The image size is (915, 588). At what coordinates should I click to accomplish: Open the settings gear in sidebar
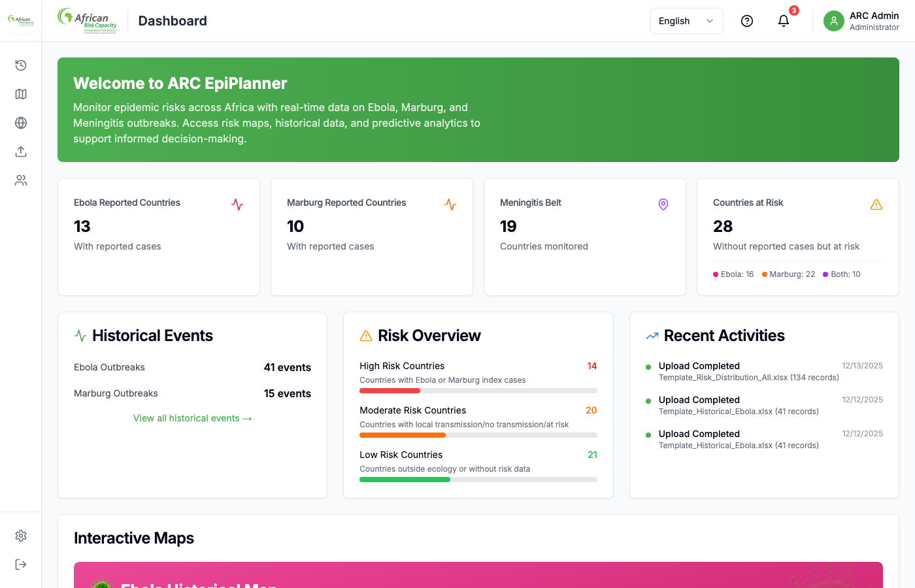[21, 536]
